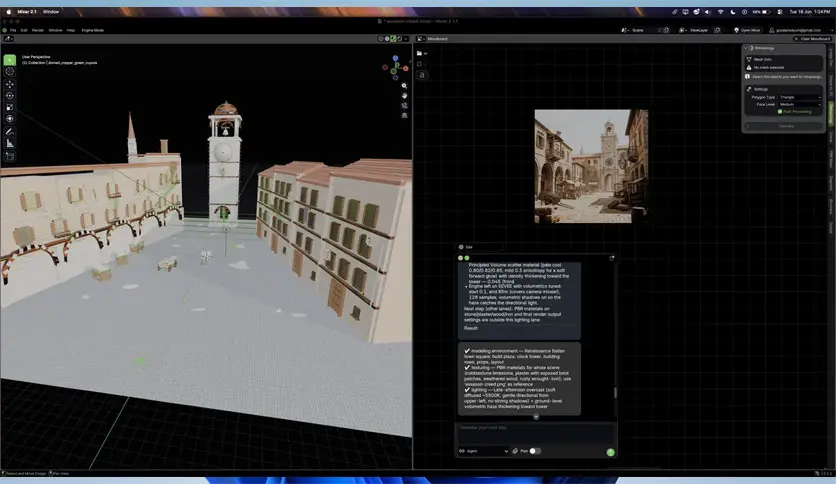Image resolution: width=836 pixels, height=484 pixels.
Task: Toggle the camera view icon in the viewport
Action: pyautogui.click(x=404, y=106)
